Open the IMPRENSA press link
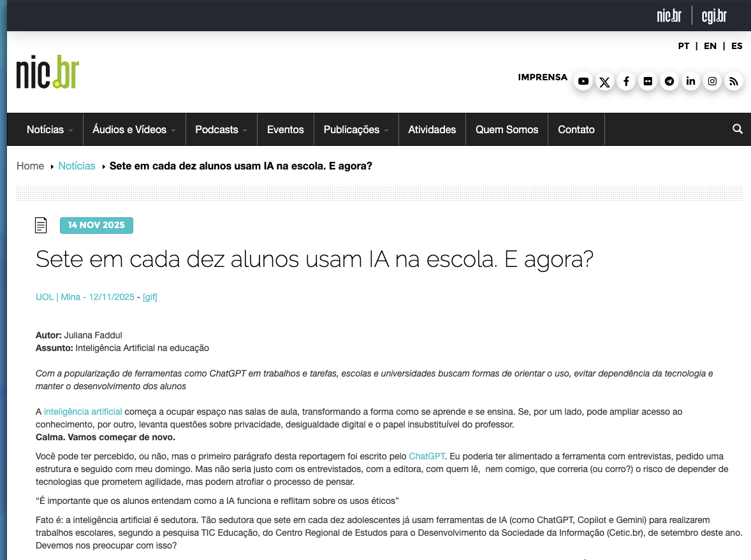 coord(542,77)
